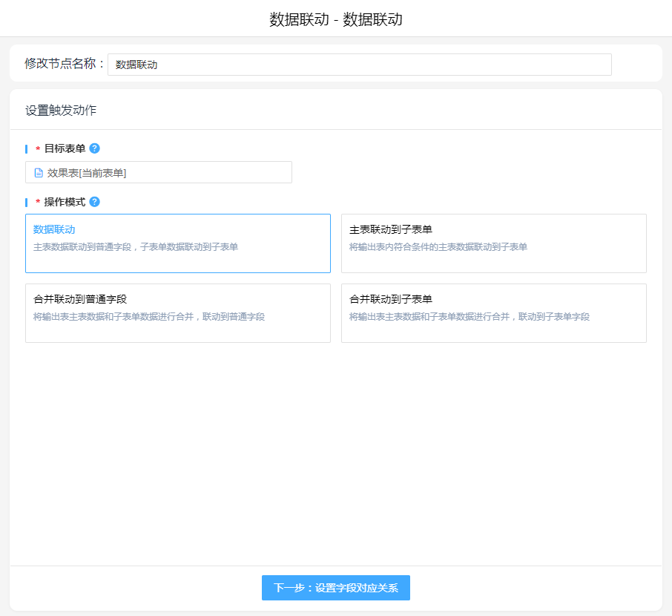Select the 数据联动 operation mode card

pyautogui.click(x=178, y=243)
